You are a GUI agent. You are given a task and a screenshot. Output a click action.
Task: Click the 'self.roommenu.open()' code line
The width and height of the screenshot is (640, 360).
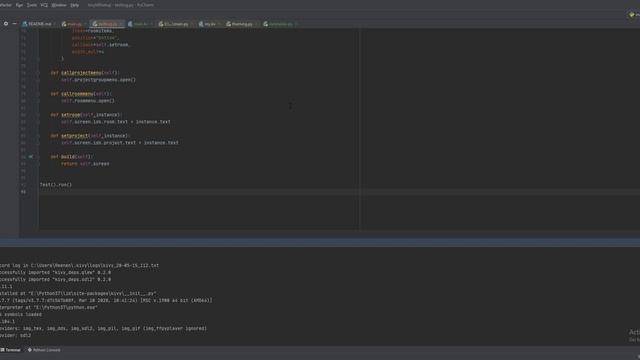point(88,101)
